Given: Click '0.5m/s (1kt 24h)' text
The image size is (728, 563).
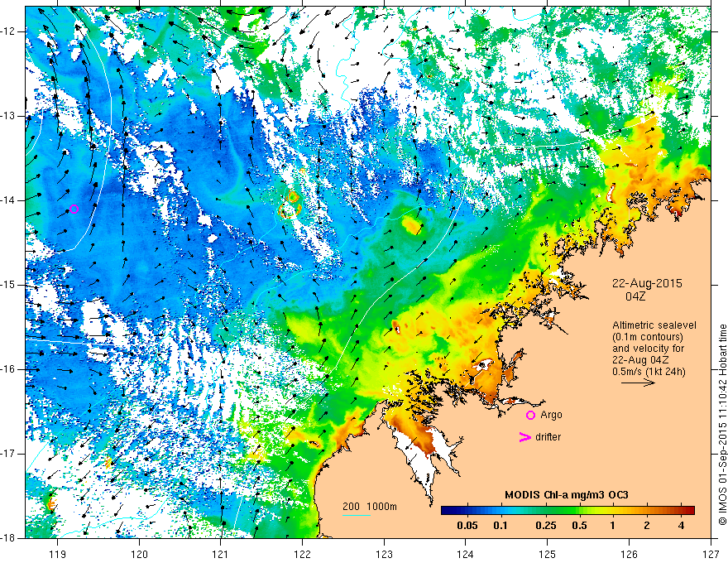Looking at the screenshot, I should click(x=649, y=371).
